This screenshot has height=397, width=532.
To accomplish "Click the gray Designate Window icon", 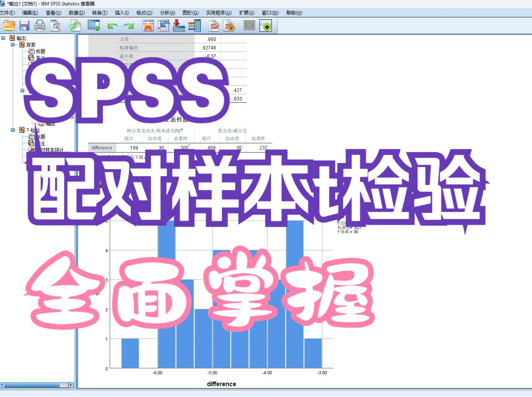I will (x=249, y=26).
